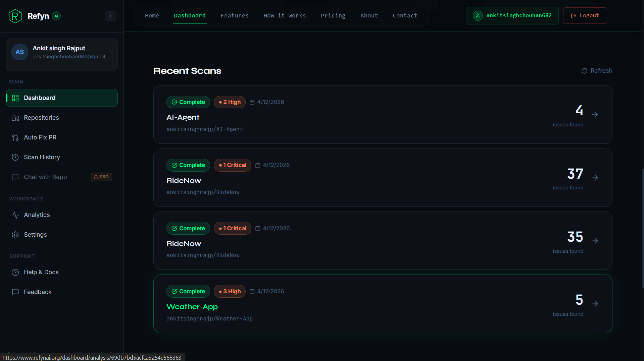This screenshot has height=361, width=644.
Task: Open Settings from the sidebar
Action: tap(35, 235)
